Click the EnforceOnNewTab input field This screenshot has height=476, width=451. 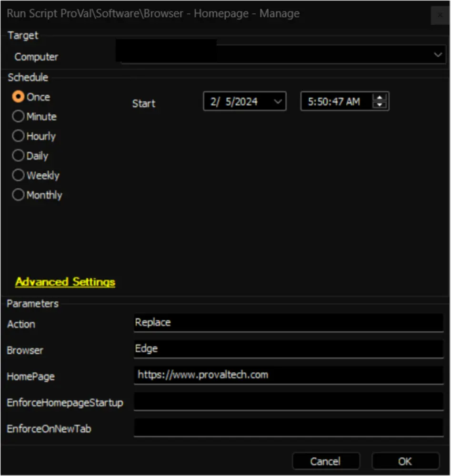(289, 427)
